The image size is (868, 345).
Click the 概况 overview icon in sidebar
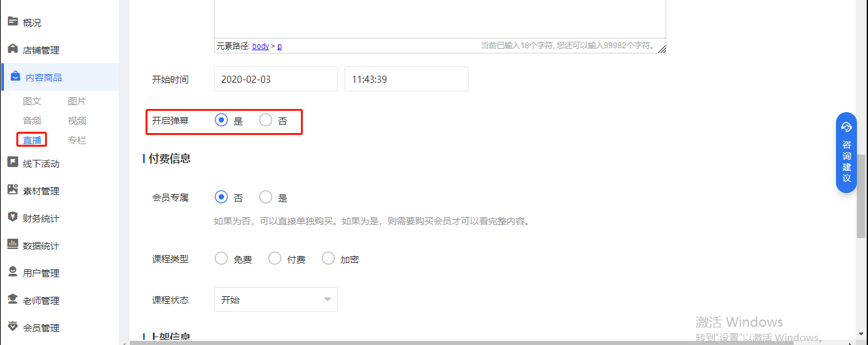click(12, 22)
